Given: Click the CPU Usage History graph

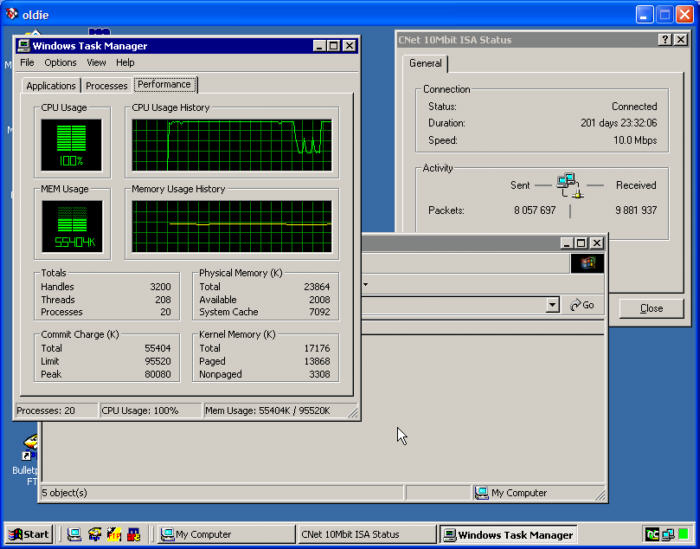Looking at the screenshot, I should tap(232, 145).
